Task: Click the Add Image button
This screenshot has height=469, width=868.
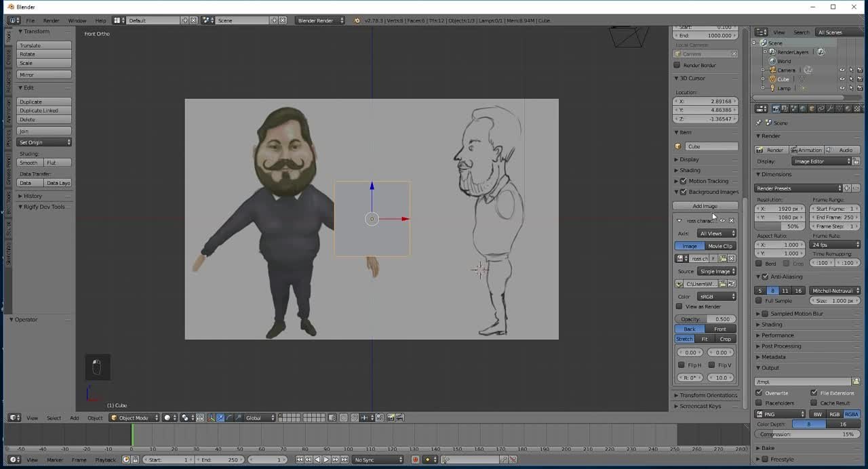Action: tap(705, 205)
